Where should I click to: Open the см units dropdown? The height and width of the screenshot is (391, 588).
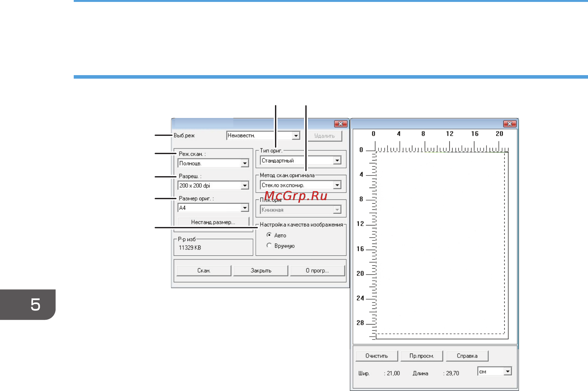tap(495, 371)
